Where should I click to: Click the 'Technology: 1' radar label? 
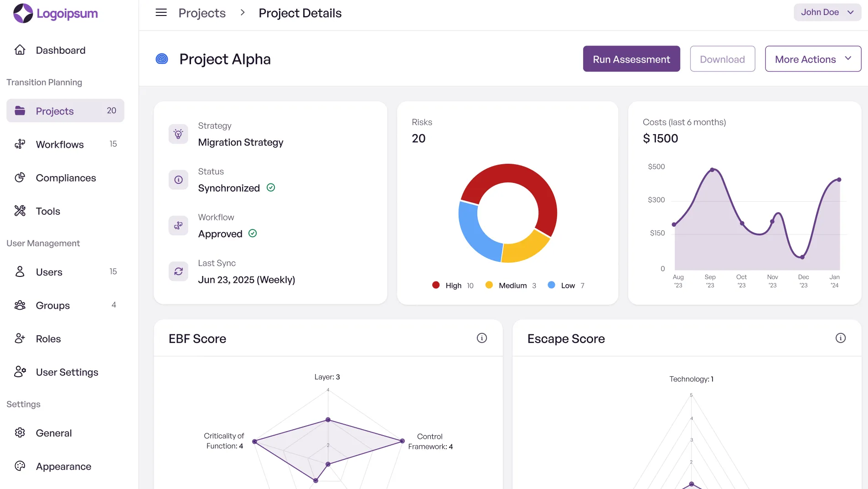point(691,379)
